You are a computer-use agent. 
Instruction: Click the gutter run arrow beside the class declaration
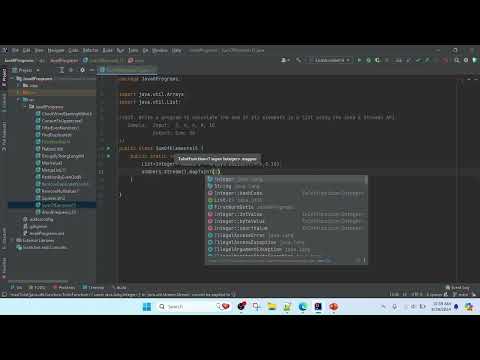(x=108, y=148)
